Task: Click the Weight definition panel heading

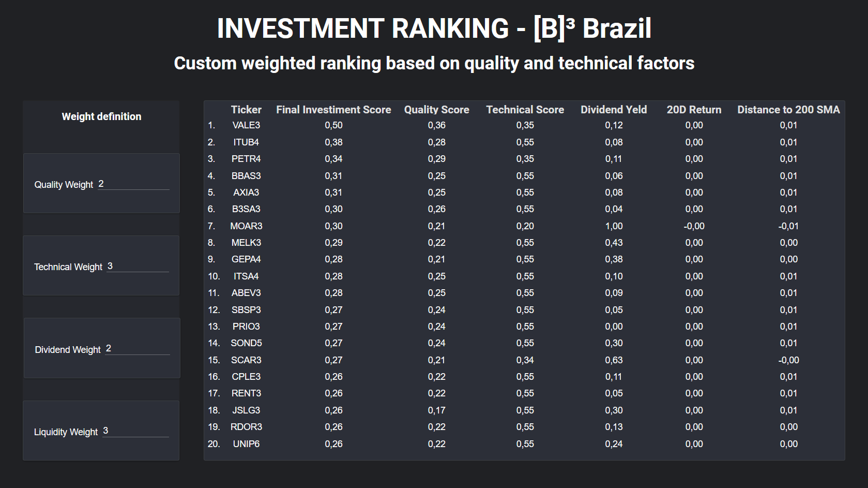Action: (x=101, y=116)
